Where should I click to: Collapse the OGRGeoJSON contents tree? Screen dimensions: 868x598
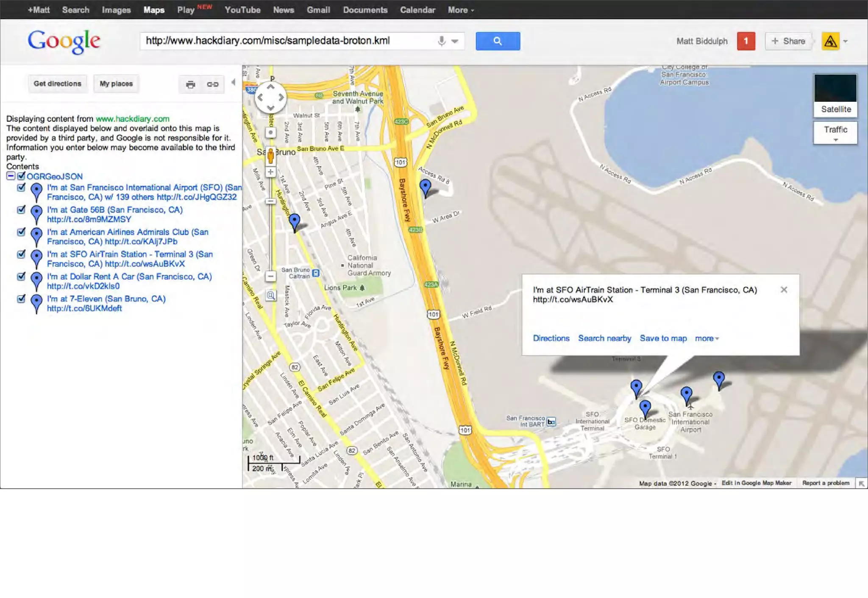tap(11, 176)
